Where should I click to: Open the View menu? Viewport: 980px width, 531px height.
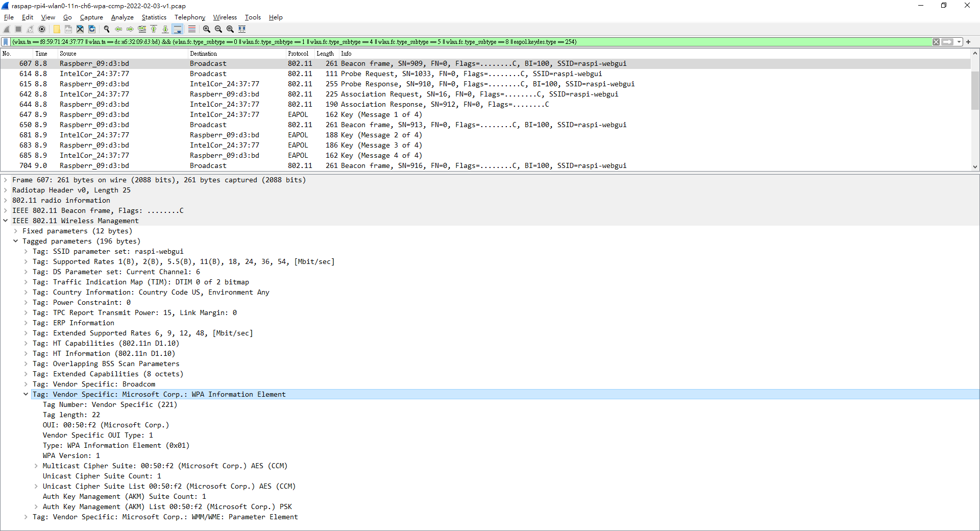[48, 17]
